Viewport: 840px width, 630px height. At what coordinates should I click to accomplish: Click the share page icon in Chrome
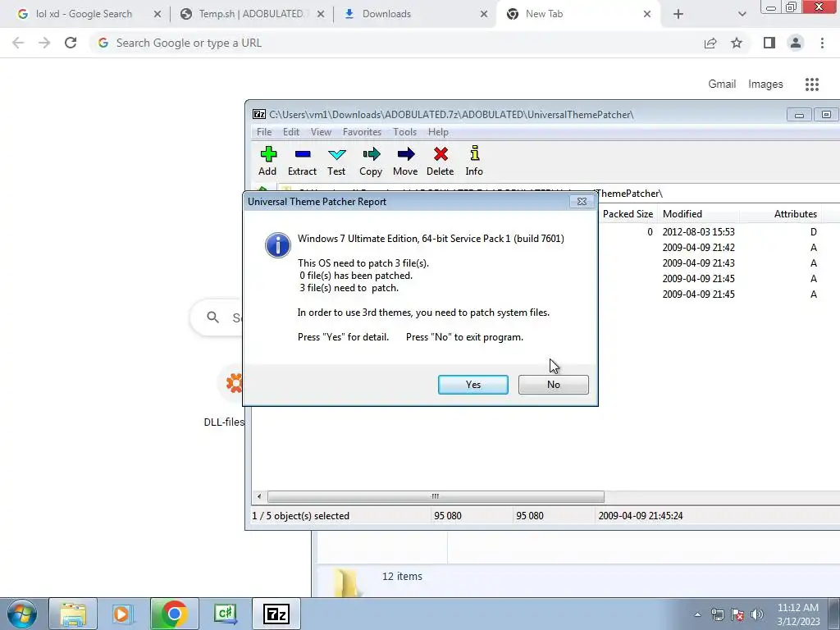coord(710,43)
